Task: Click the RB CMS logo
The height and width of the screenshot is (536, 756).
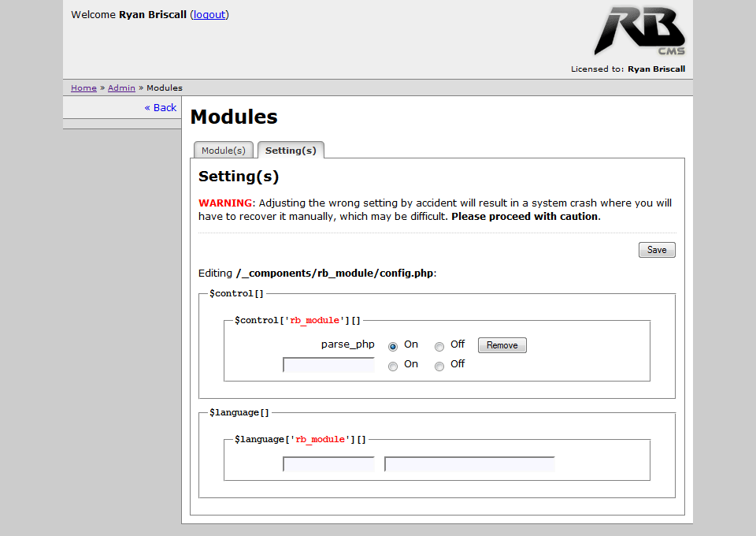Action: pyautogui.click(x=639, y=31)
